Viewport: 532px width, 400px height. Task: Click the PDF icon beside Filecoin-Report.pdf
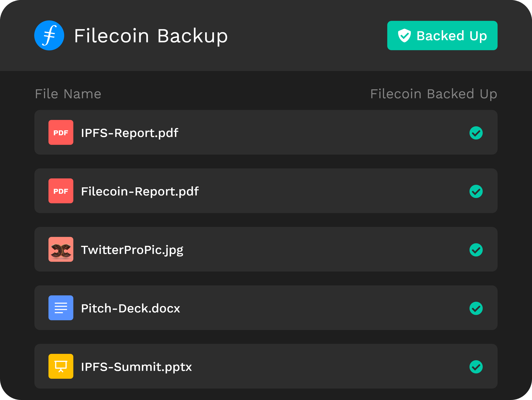pos(61,191)
